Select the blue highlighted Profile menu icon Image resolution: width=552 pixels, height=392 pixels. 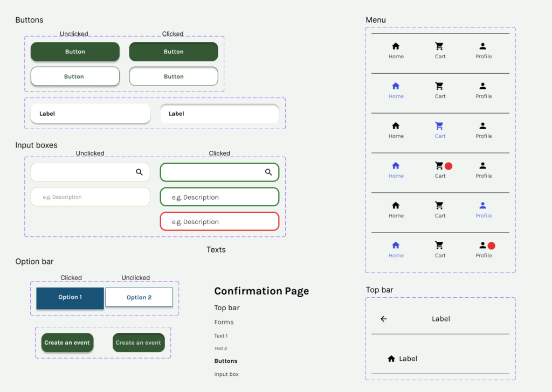pos(483,206)
